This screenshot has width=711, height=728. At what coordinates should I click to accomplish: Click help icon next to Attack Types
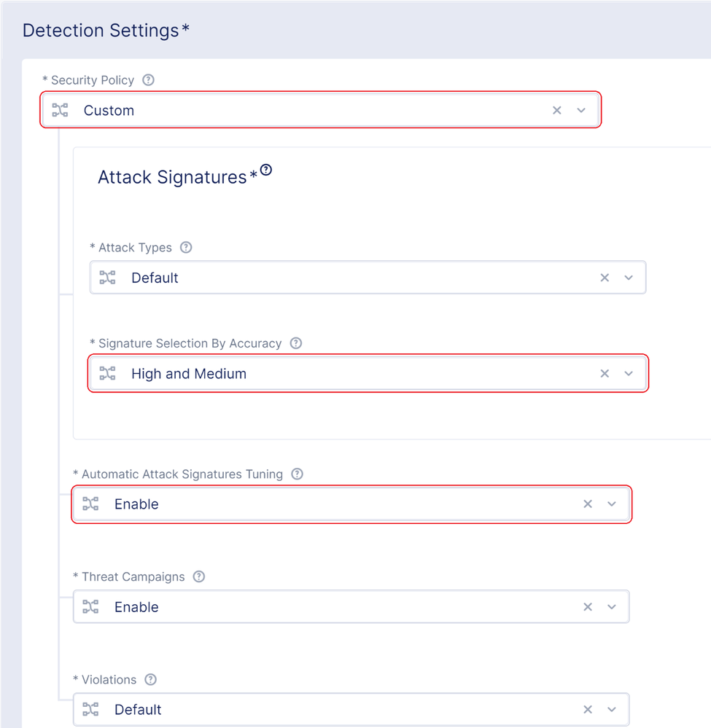pyautogui.click(x=186, y=248)
